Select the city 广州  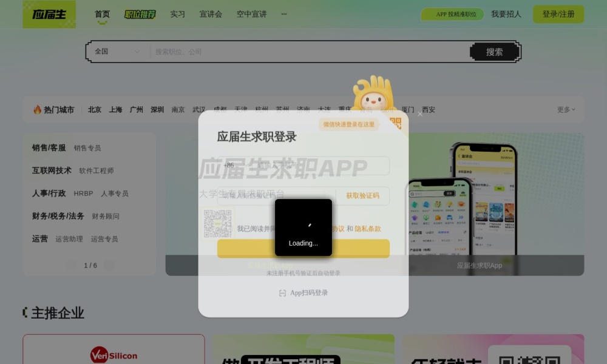pyautogui.click(x=136, y=110)
